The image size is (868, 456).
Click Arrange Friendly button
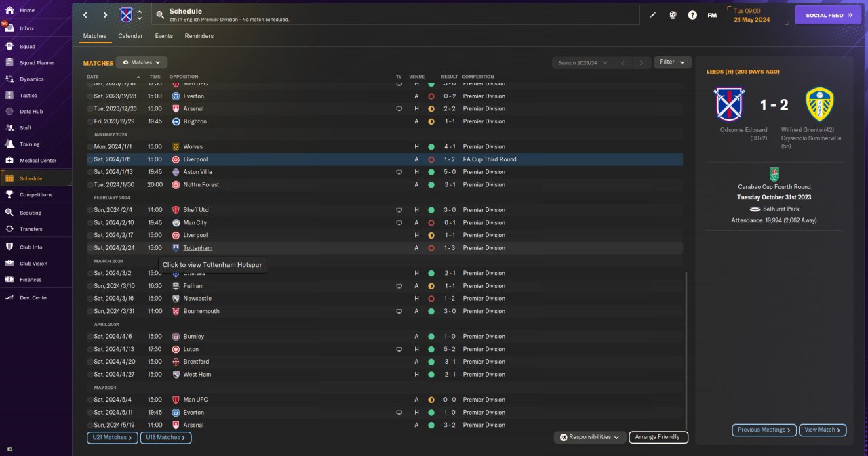coord(658,438)
